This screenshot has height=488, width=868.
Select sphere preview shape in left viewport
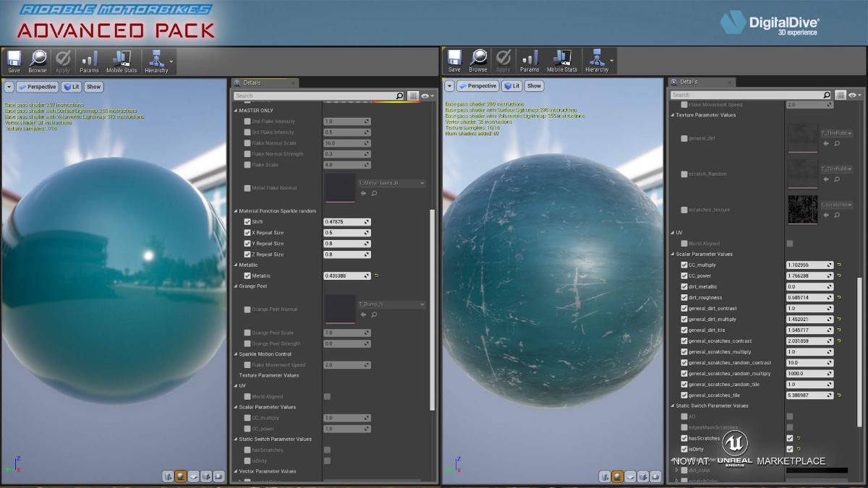pos(181,476)
